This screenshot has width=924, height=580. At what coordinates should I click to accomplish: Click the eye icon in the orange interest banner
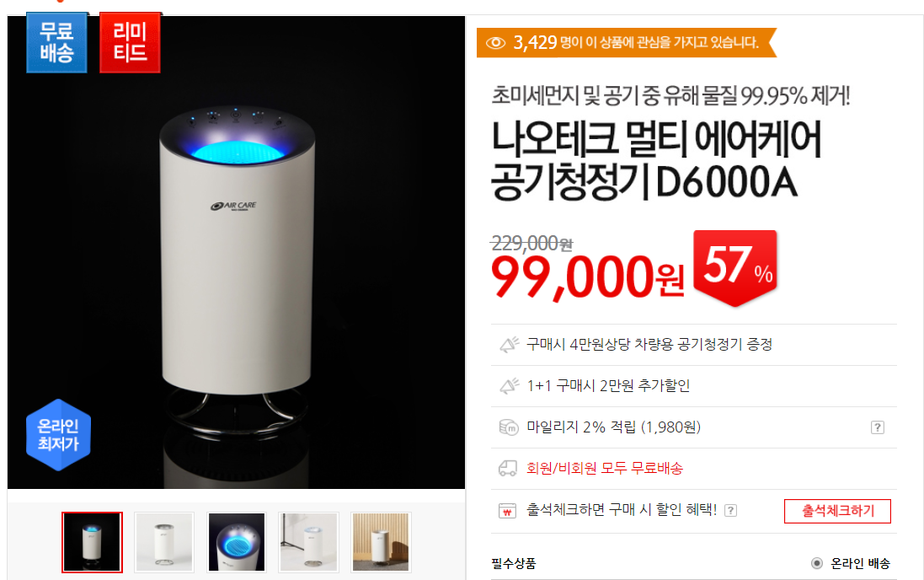click(495, 43)
